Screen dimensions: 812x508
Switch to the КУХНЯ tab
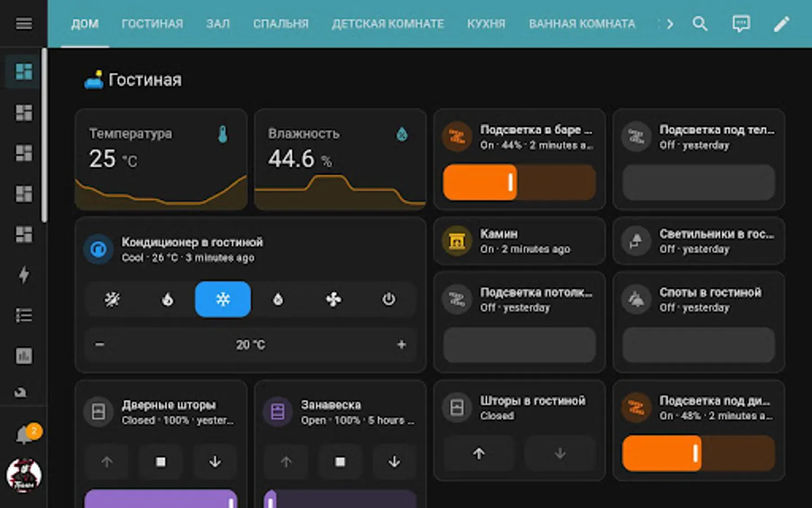coord(486,24)
